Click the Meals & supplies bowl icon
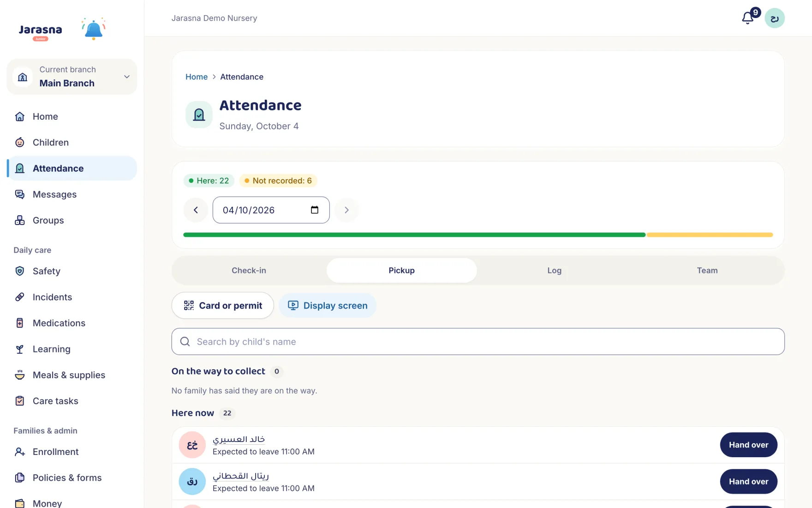Screen dimensions: 812x508 (20, 375)
